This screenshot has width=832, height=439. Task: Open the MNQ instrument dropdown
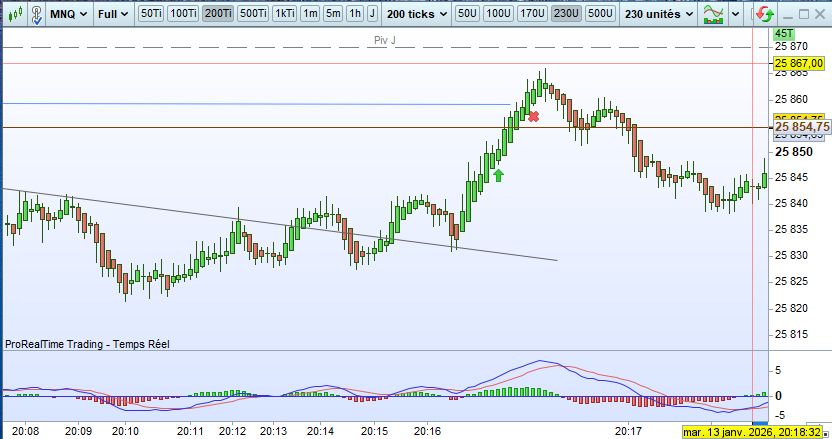[68, 14]
